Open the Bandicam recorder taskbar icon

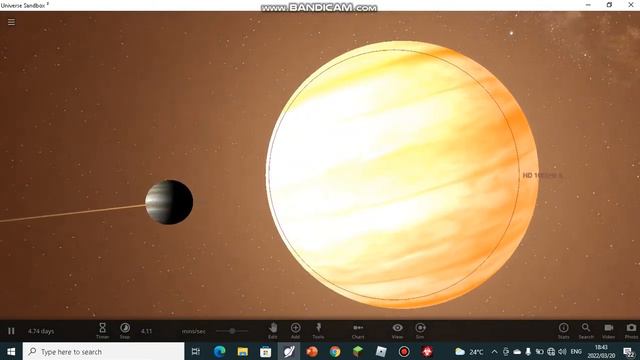(404, 351)
